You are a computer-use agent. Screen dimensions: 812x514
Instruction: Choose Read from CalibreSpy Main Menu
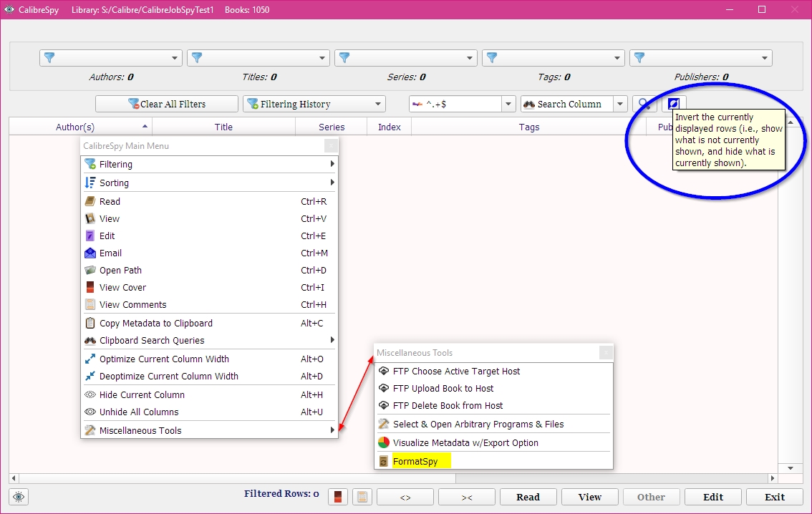(209, 201)
